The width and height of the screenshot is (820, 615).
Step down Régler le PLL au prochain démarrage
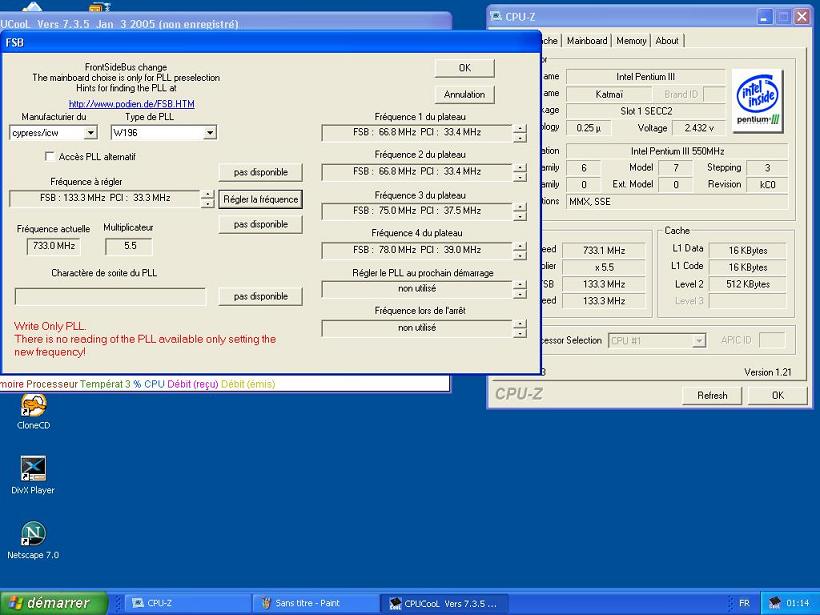point(520,294)
